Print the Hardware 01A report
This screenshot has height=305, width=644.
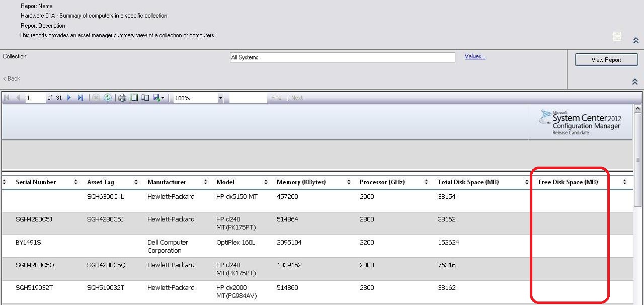122,98
